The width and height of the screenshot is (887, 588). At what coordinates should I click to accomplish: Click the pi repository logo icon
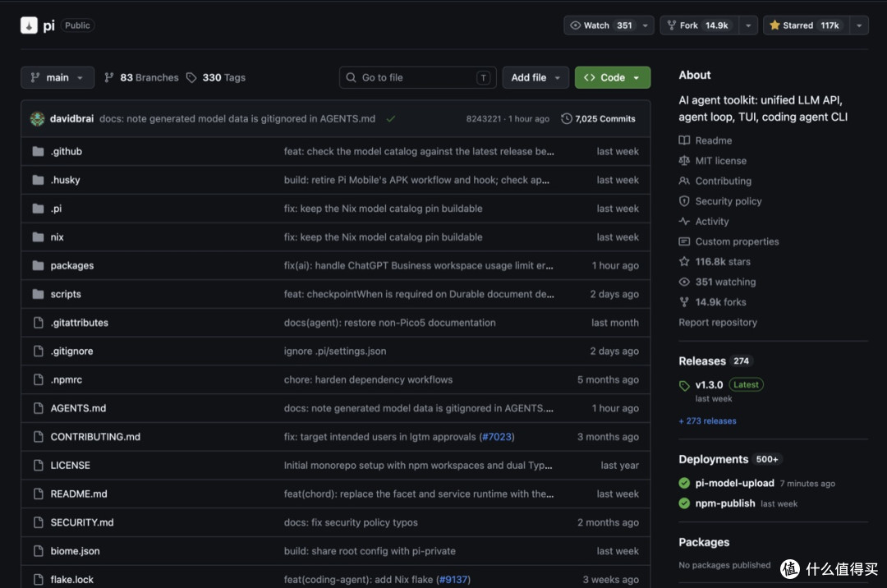pos(29,25)
